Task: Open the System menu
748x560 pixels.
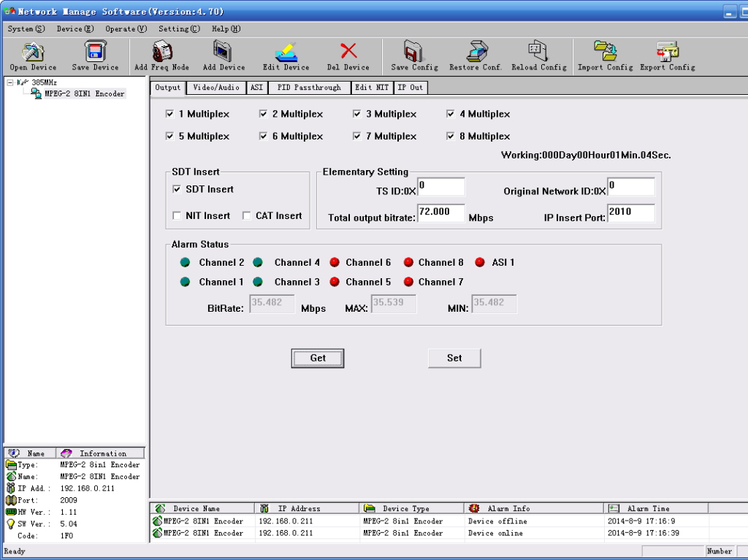Action: coord(26,28)
